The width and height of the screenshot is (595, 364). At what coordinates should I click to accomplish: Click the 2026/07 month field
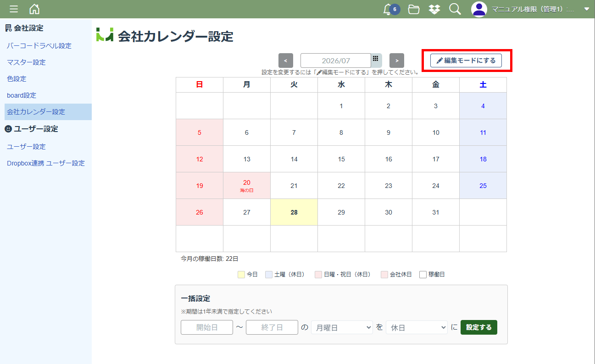(336, 61)
